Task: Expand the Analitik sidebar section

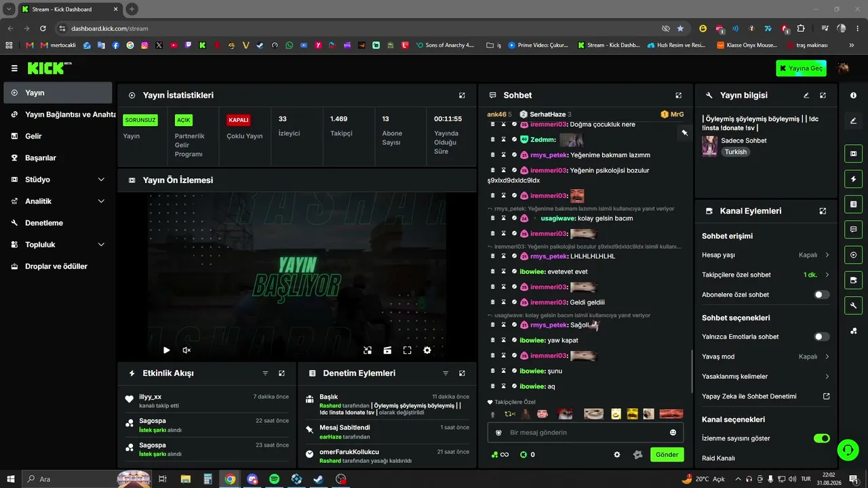Action: tap(101, 201)
